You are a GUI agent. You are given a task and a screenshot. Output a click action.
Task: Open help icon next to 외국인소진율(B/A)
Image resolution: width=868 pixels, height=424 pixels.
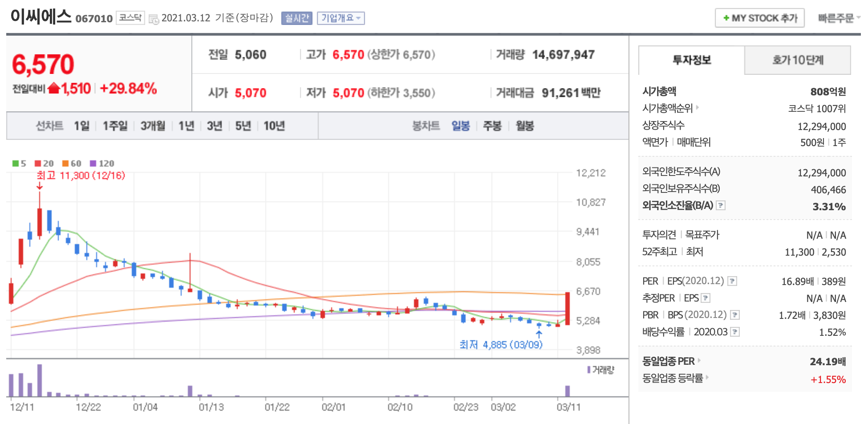pyautogui.click(x=721, y=205)
